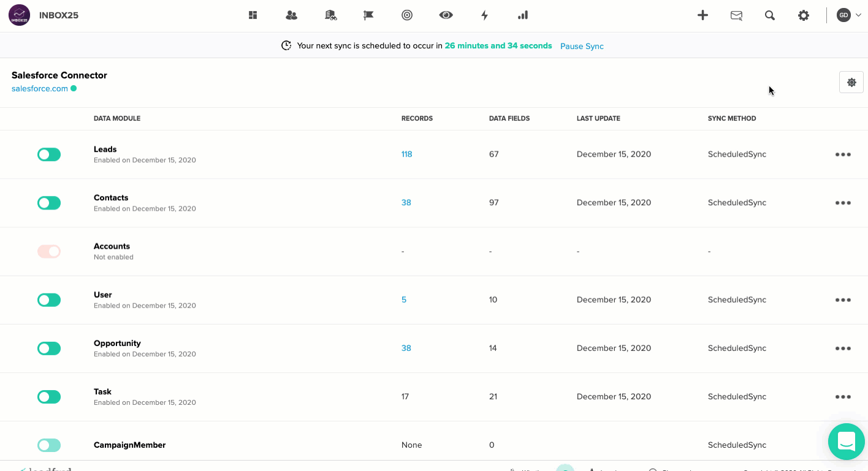Open the campaigns flag icon
This screenshot has height=471, width=868.
368,15
